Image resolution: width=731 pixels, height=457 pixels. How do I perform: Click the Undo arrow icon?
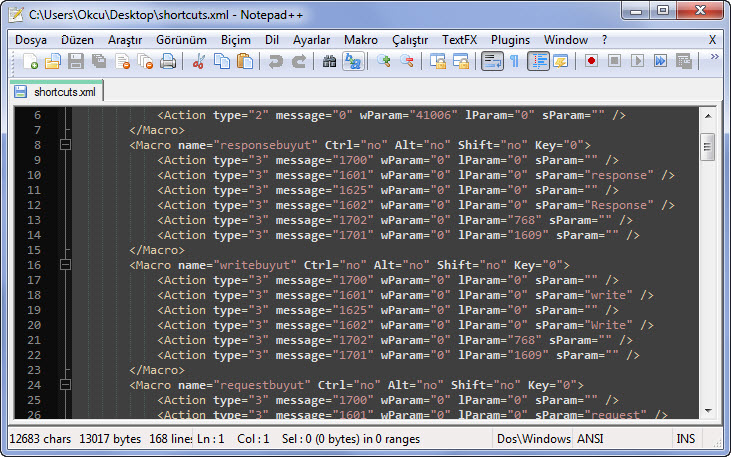pos(276,61)
